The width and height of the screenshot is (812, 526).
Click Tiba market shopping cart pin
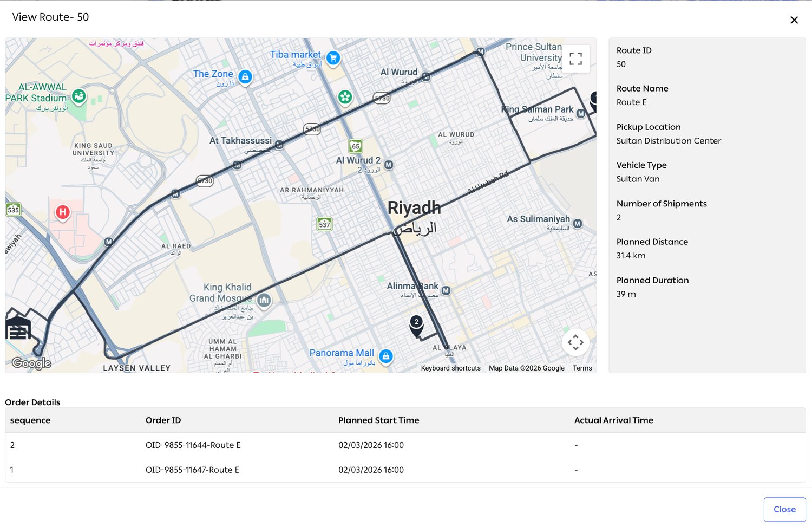pos(333,57)
